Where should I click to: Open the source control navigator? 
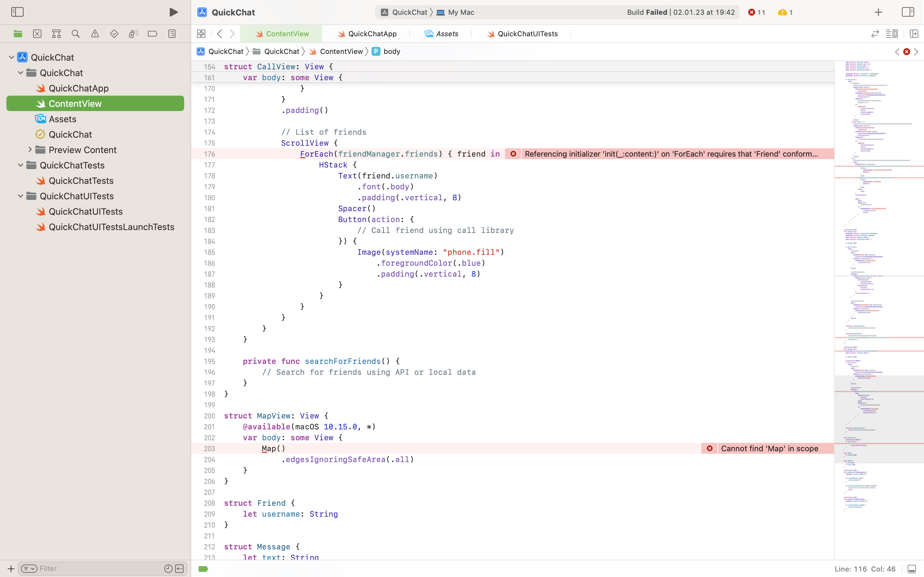37,34
